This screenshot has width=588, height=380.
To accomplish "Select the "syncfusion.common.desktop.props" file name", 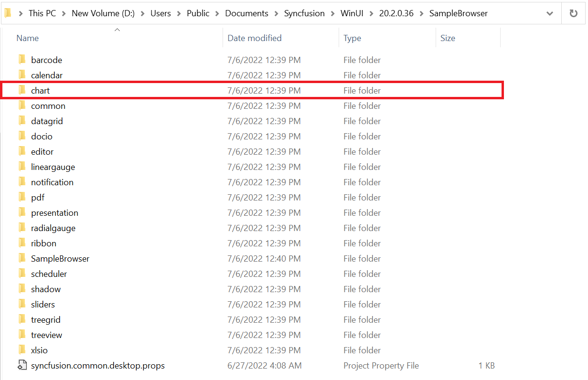I will click(98, 366).
